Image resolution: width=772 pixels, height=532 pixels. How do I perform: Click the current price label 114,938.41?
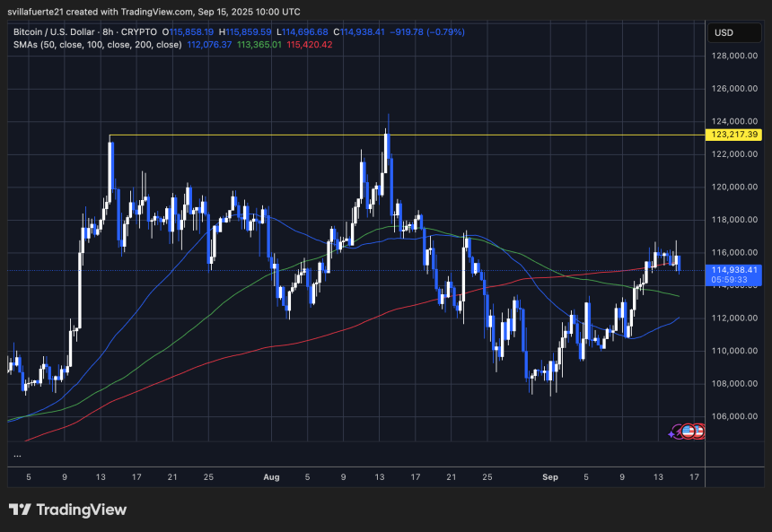736,269
